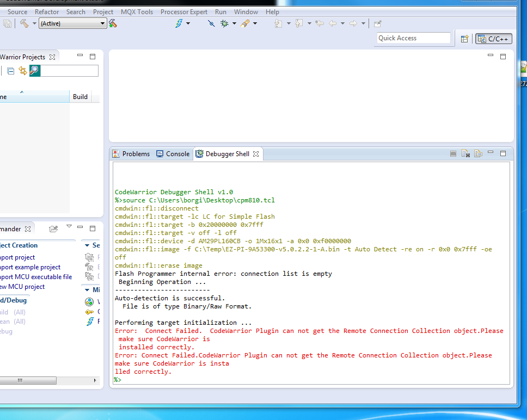Click the search magnifier in projects panel
The width and height of the screenshot is (527, 420).
point(34,71)
